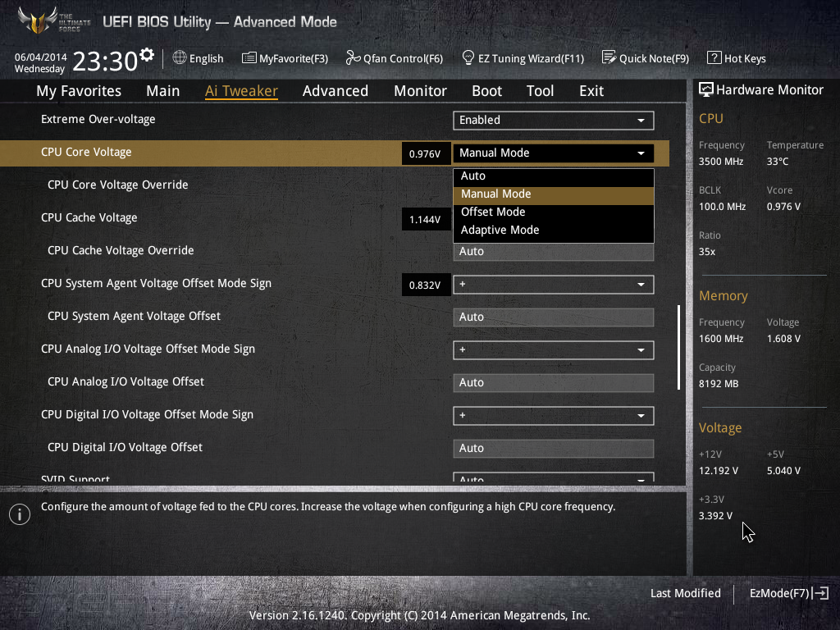840x630 pixels.
Task: Open the Boot tab
Action: [487, 91]
